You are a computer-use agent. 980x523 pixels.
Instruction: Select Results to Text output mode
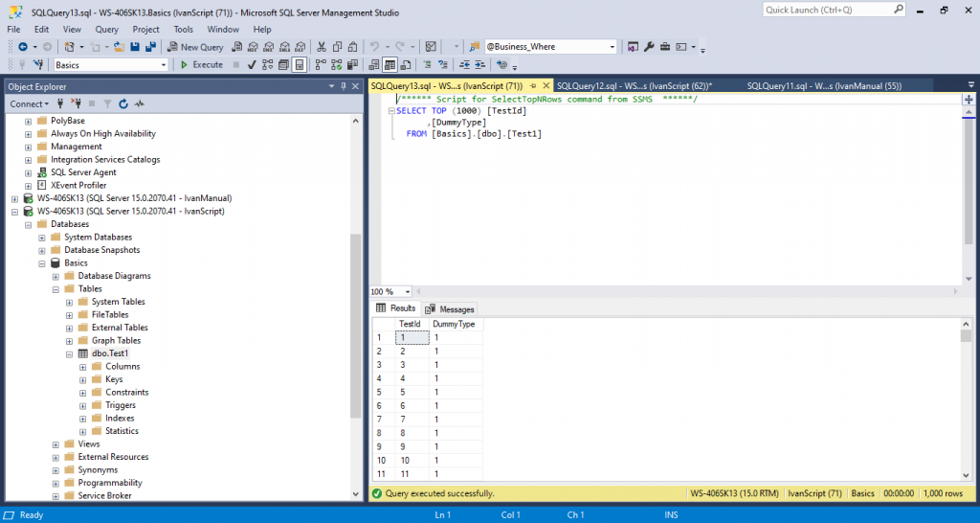[374, 64]
